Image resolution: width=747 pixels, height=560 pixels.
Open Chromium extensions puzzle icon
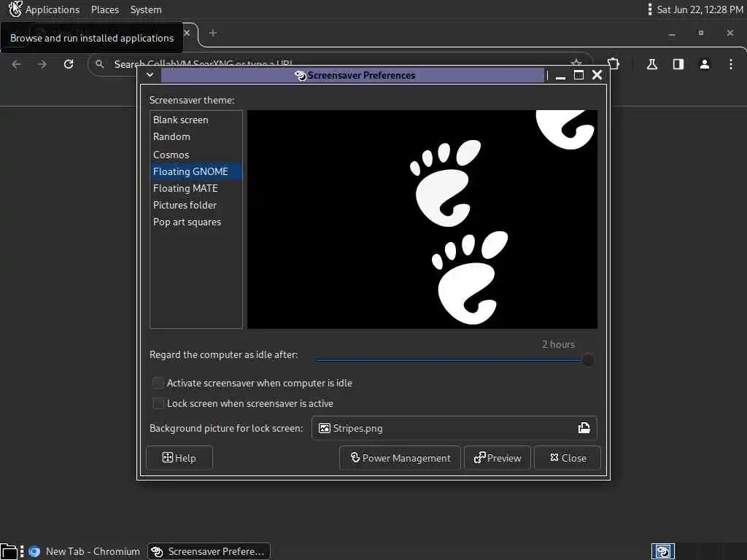614,64
